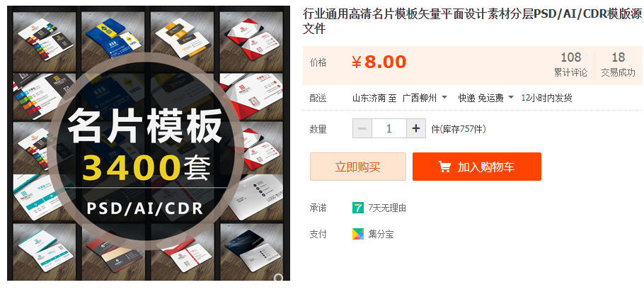
Task: Increase quantity with the plus button
Action: tap(416, 129)
